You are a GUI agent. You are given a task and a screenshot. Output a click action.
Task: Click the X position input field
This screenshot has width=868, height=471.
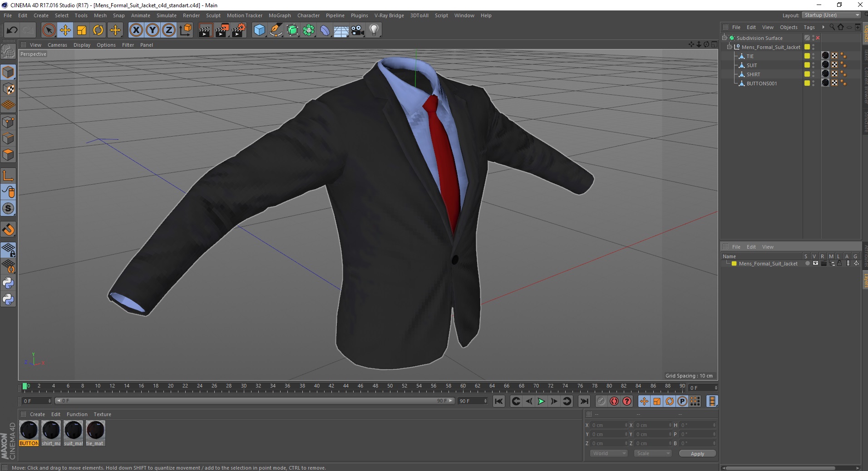pos(608,425)
